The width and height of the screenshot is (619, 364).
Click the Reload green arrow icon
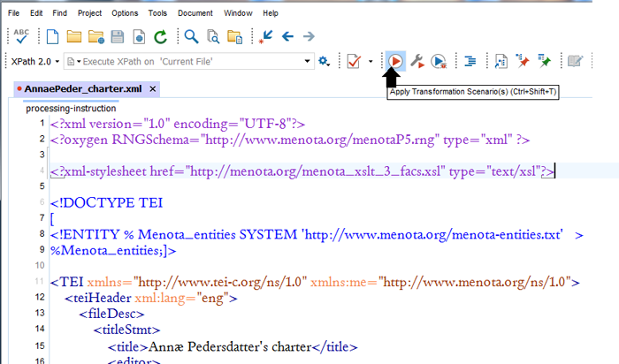(160, 36)
